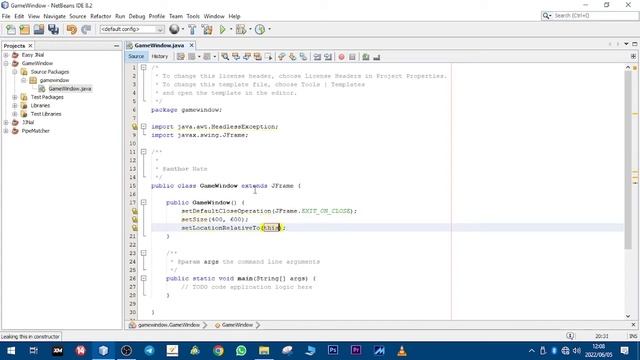This screenshot has width=640, height=360.
Task: Select the GameWindow.java editor tab
Action: [159, 45]
